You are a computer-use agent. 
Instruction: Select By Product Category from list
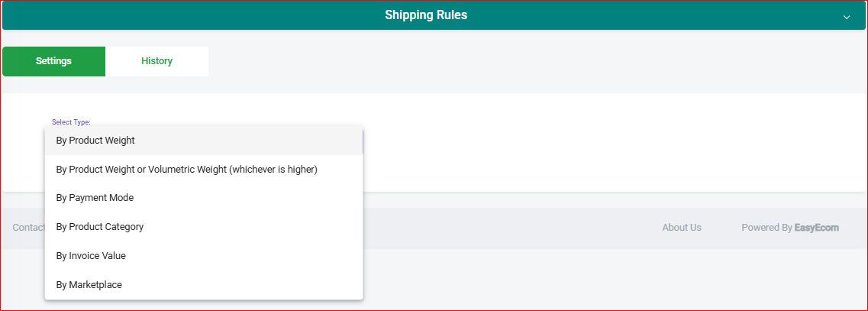[x=204, y=227]
